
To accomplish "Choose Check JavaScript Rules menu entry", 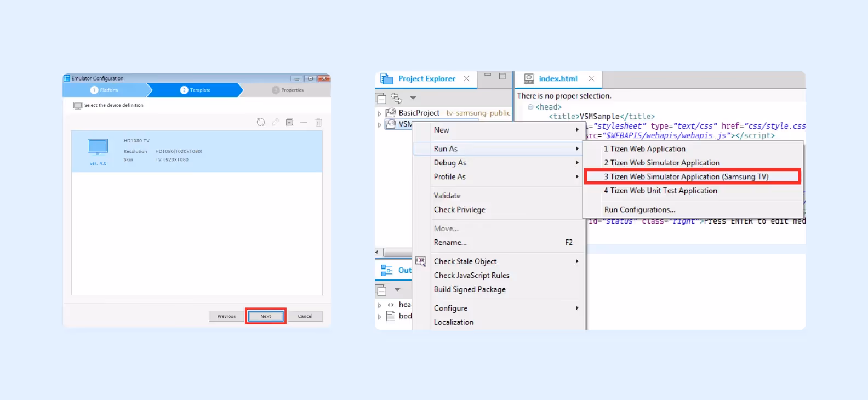I will point(498,275).
